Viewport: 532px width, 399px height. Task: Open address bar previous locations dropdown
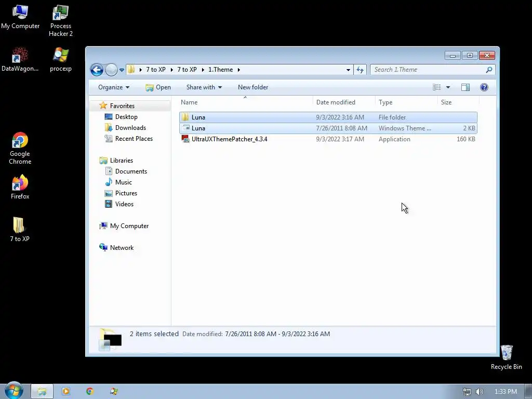click(348, 70)
